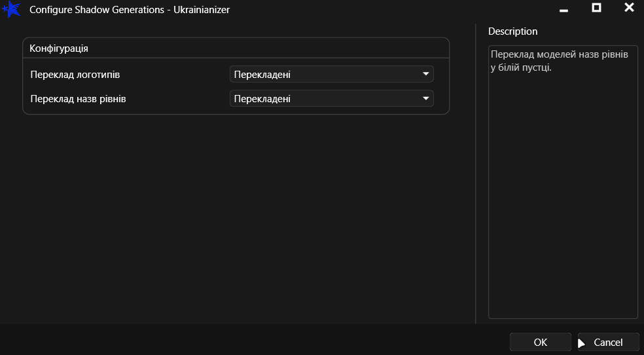Click the blank title bar space right of the title
The width and height of the screenshot is (644, 355).
coord(393,10)
